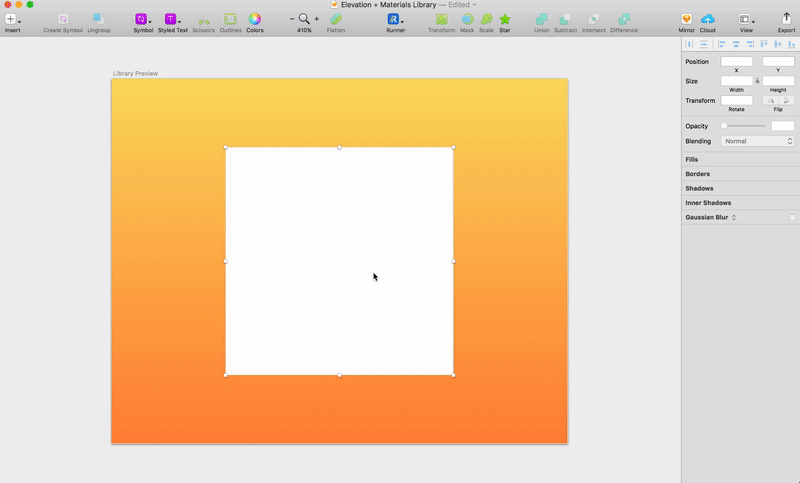The height and width of the screenshot is (483, 800).
Task: Enable the Gaussian Blur checkbox
Action: pos(792,217)
